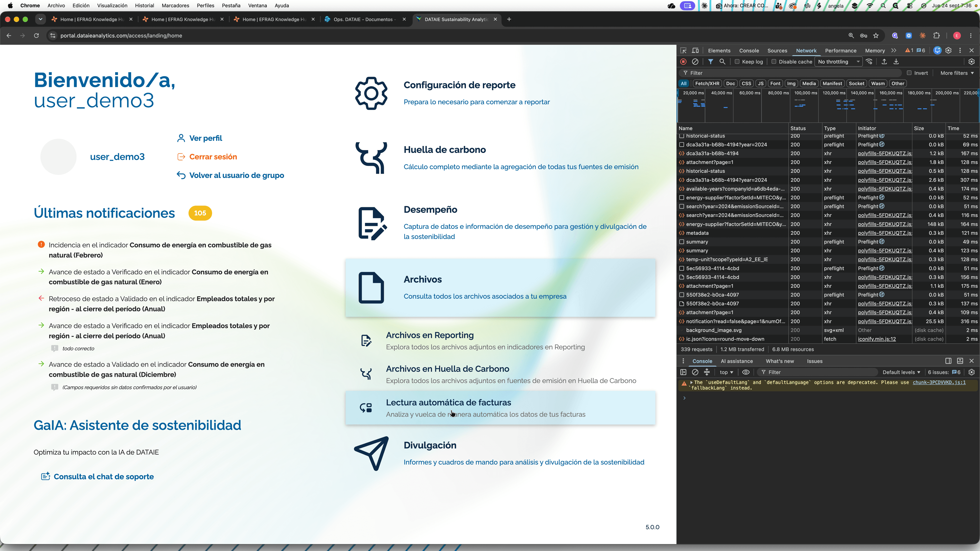Open the No throttling dropdown
The height and width of the screenshot is (551, 980).
[838, 61]
